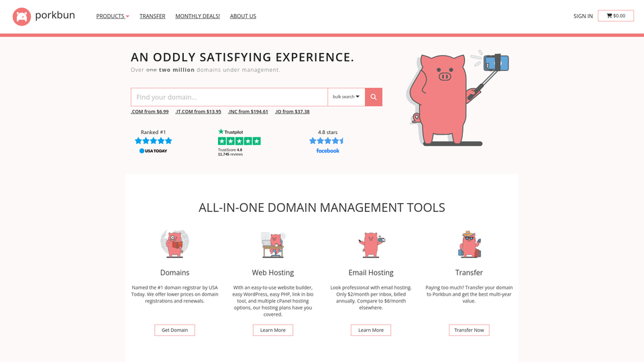Click the Web Hosting heading
This screenshot has width=644, height=362.
pos(273,273)
